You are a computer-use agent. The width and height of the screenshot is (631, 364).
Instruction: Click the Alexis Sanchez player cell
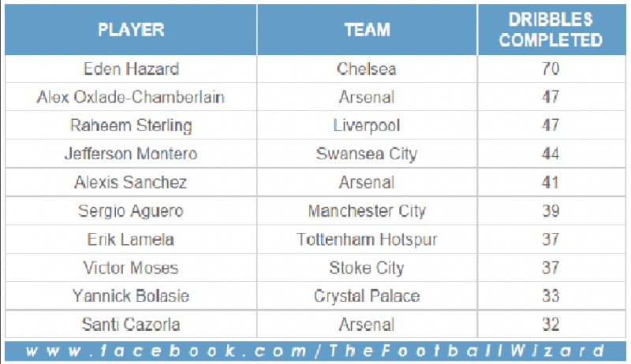131,183
